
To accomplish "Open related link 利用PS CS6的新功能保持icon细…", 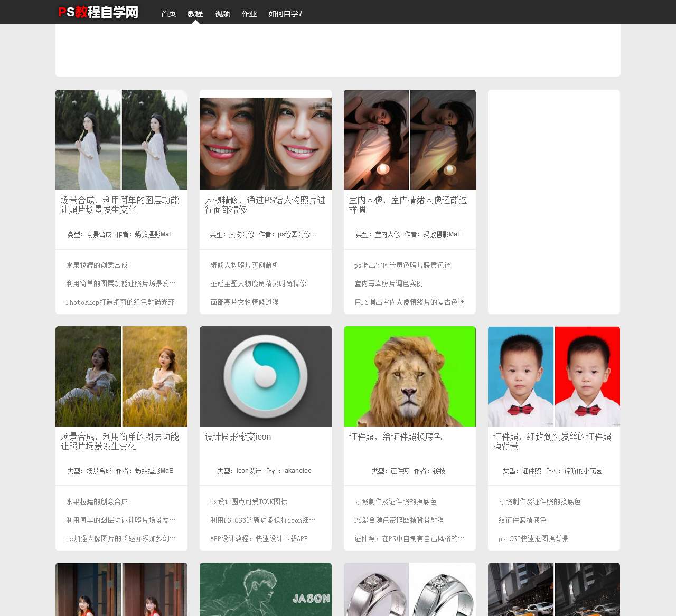I will [263, 520].
